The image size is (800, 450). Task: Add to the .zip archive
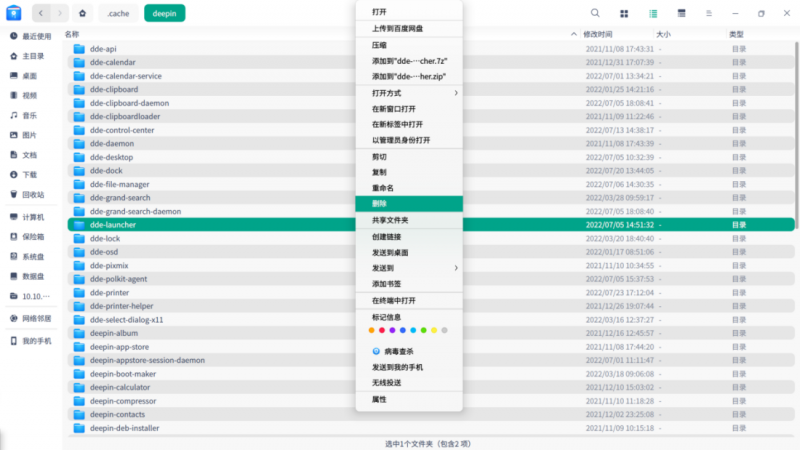coord(409,77)
